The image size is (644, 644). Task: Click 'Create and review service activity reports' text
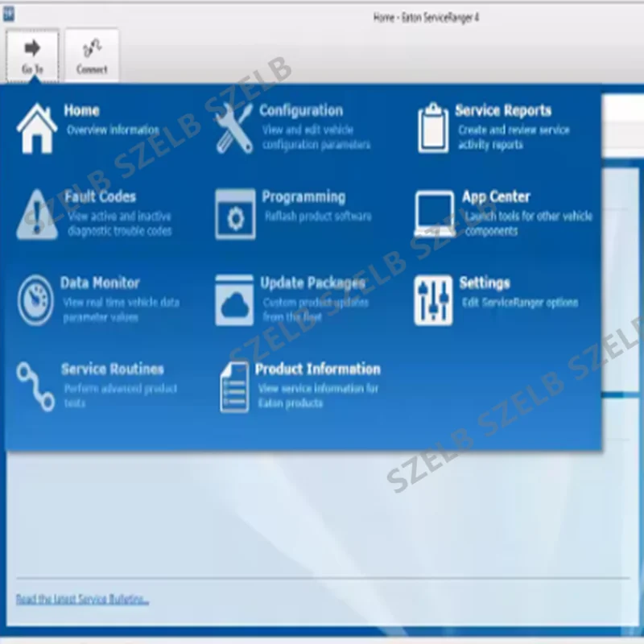tap(514, 138)
